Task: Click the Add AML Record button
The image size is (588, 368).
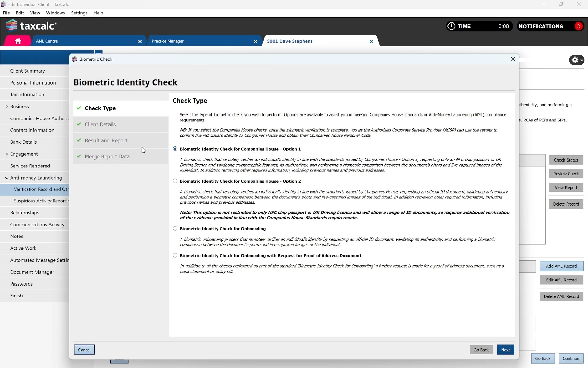Action: pyautogui.click(x=561, y=266)
